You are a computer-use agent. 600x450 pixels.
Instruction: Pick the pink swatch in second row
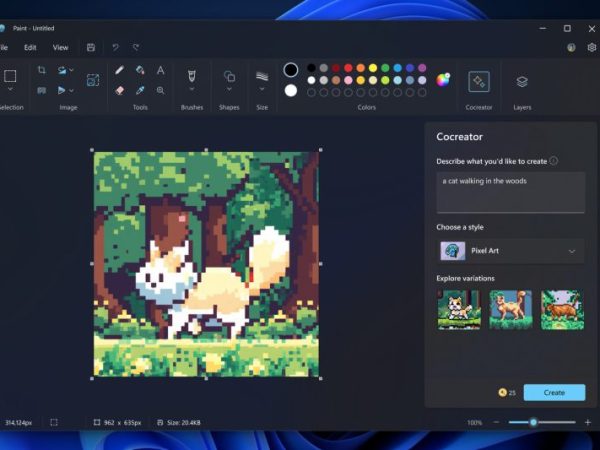point(348,80)
